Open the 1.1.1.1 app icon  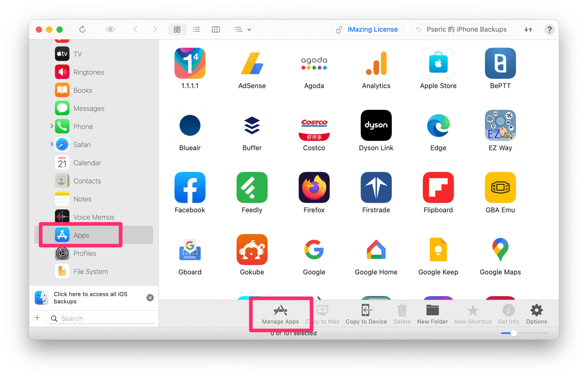pyautogui.click(x=190, y=63)
